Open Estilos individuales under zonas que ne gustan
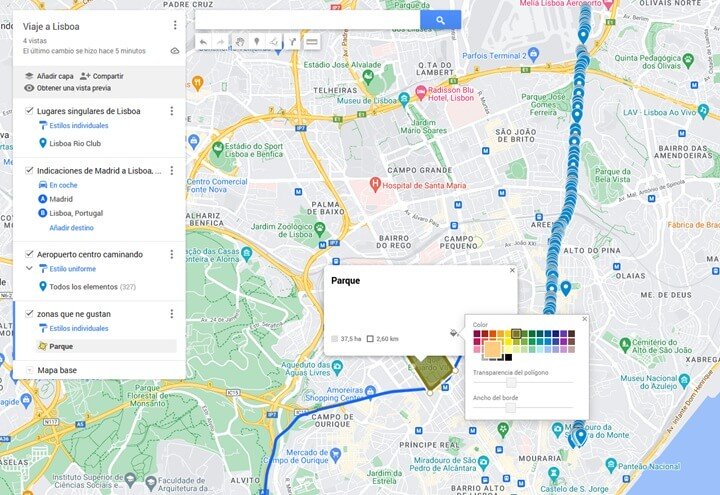The height and width of the screenshot is (495, 720). (79, 328)
